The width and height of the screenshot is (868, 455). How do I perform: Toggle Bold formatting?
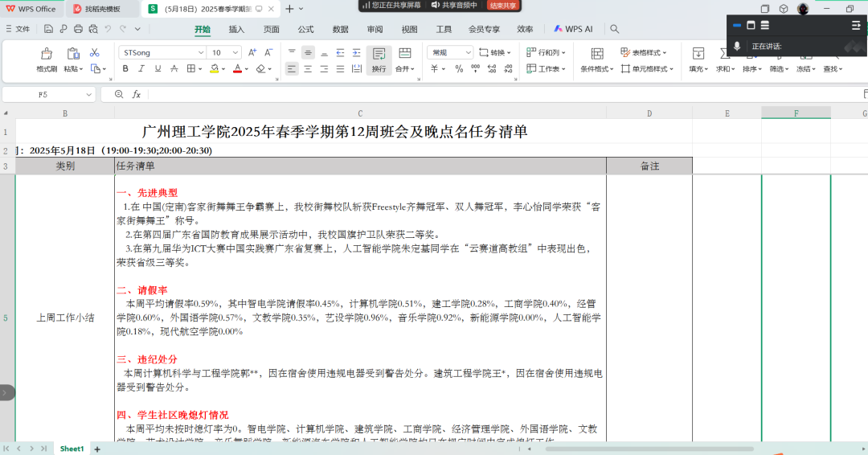click(125, 69)
